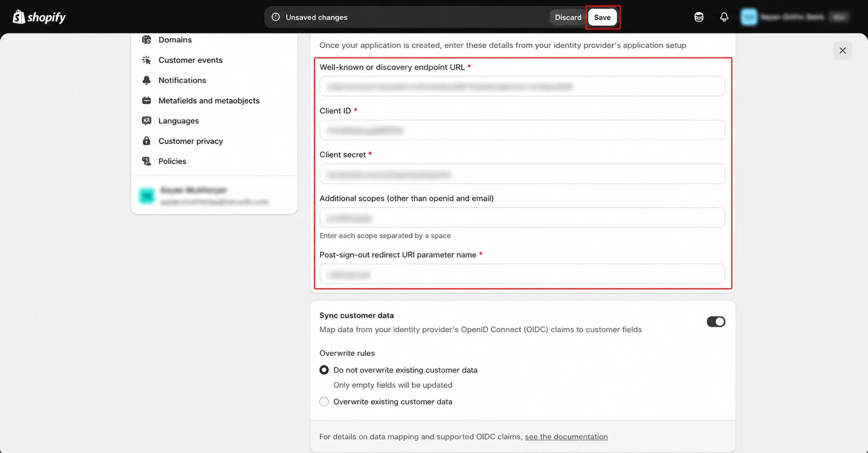
Task: Close the settings panel with X
Action: [842, 50]
